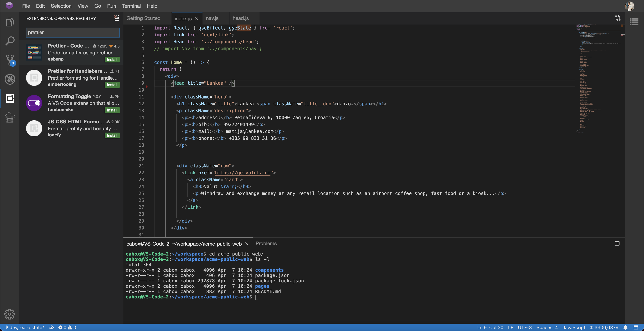Split the terminal panel
The width and height of the screenshot is (644, 331).
(617, 243)
